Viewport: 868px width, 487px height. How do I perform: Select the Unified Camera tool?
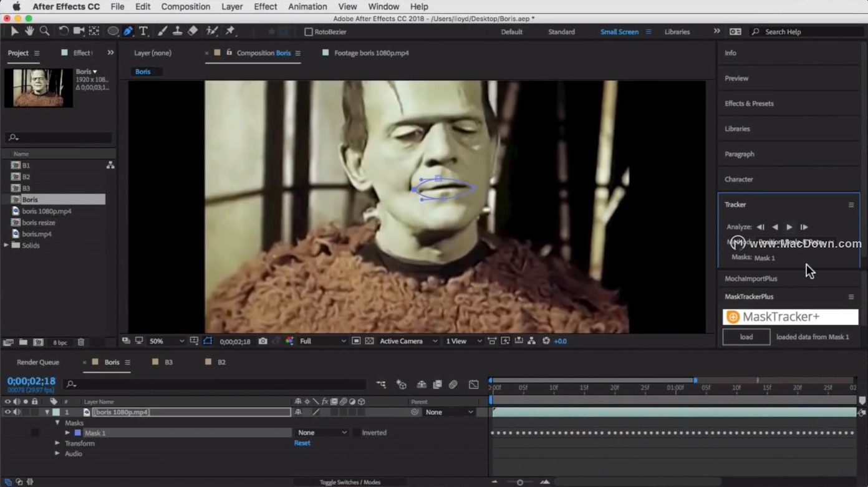pos(79,31)
